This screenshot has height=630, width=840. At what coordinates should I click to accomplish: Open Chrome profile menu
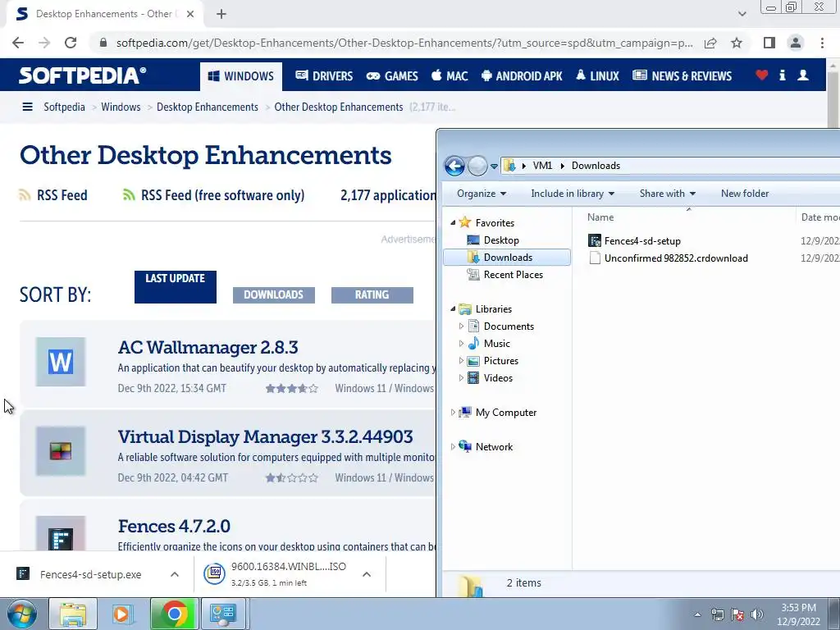(x=796, y=43)
